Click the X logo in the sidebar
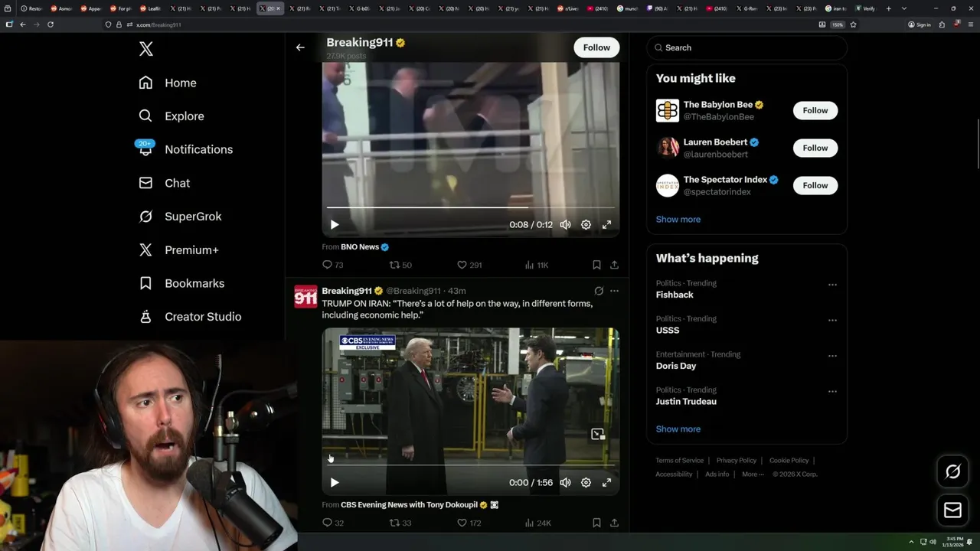Screen dimensions: 980x551 coord(146,49)
